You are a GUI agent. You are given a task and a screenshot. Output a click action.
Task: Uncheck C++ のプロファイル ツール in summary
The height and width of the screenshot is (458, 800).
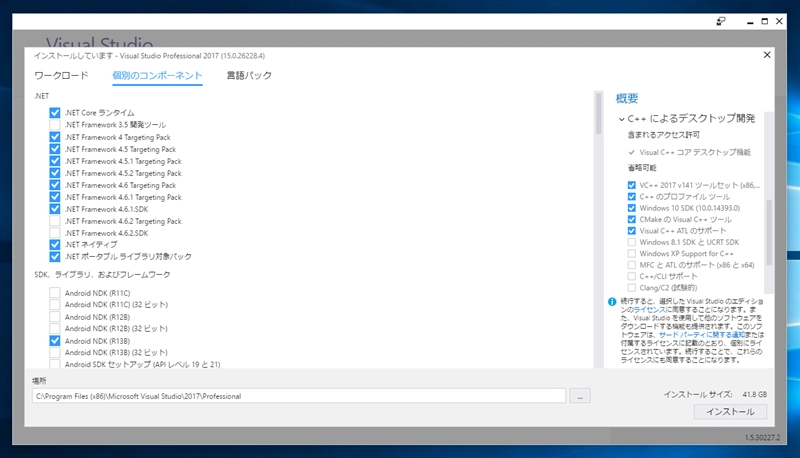point(632,196)
